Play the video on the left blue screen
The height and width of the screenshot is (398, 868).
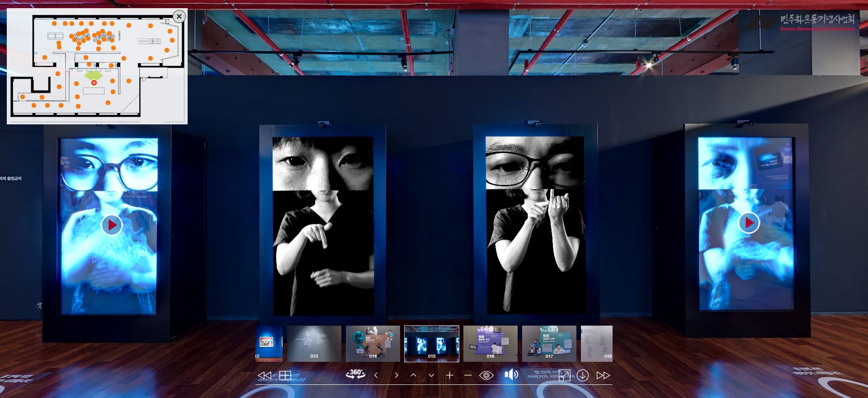tap(112, 225)
